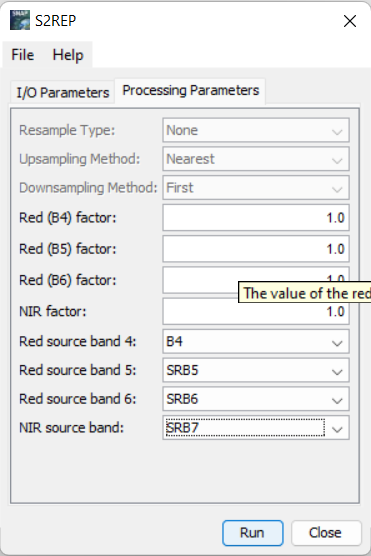The width and height of the screenshot is (371, 556).
Task: Focus the Red (B5) factor field
Action: point(256,249)
